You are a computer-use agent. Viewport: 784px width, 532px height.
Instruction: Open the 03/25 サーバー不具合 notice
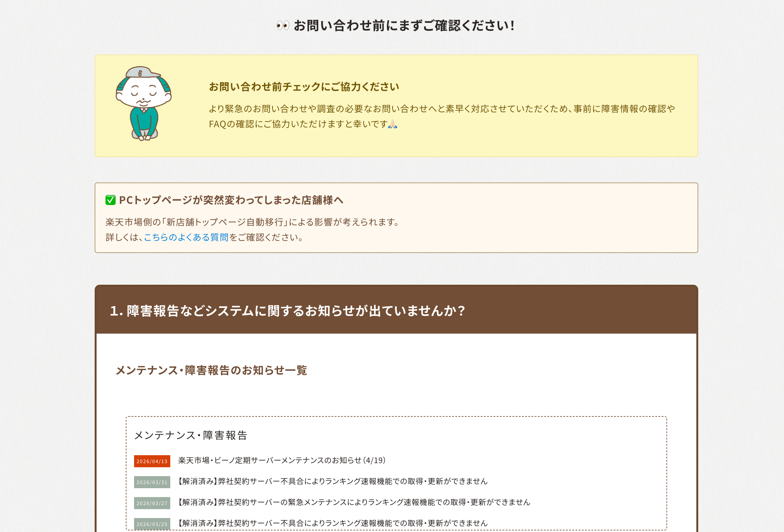(x=333, y=523)
